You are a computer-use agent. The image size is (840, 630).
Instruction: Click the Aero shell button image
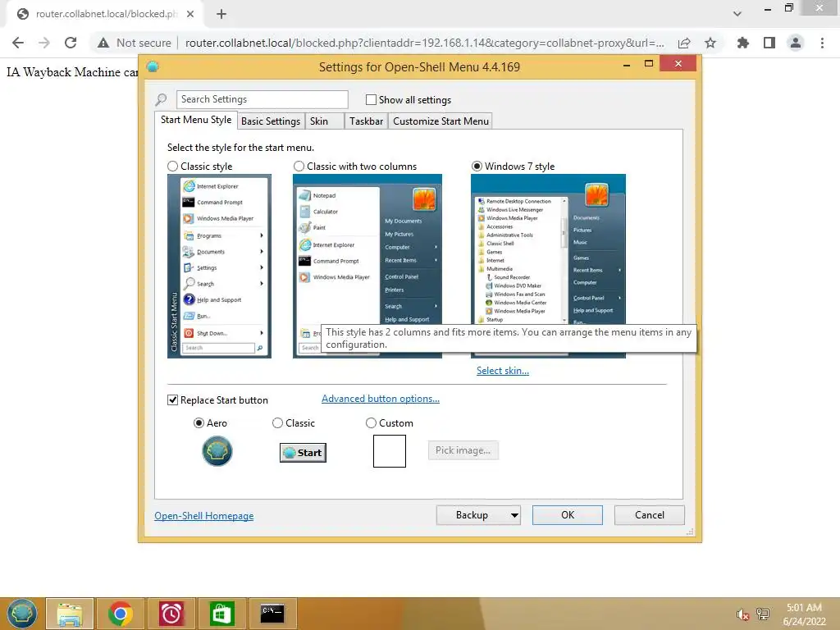click(x=217, y=451)
